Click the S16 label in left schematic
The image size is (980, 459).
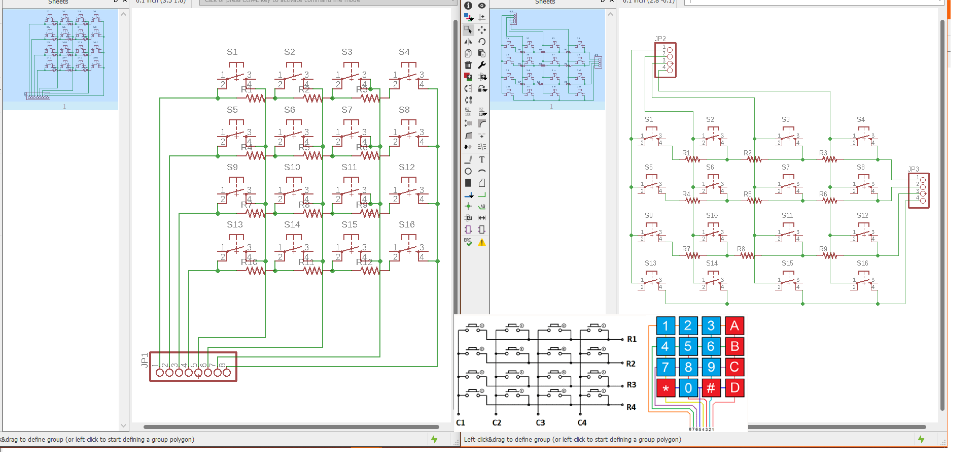tap(407, 224)
